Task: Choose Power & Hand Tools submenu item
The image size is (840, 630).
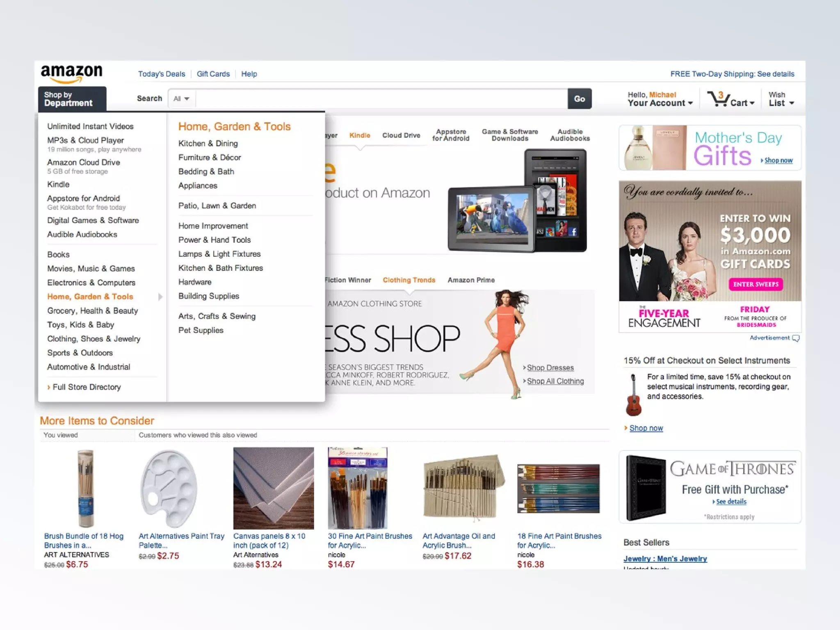Action: [214, 240]
